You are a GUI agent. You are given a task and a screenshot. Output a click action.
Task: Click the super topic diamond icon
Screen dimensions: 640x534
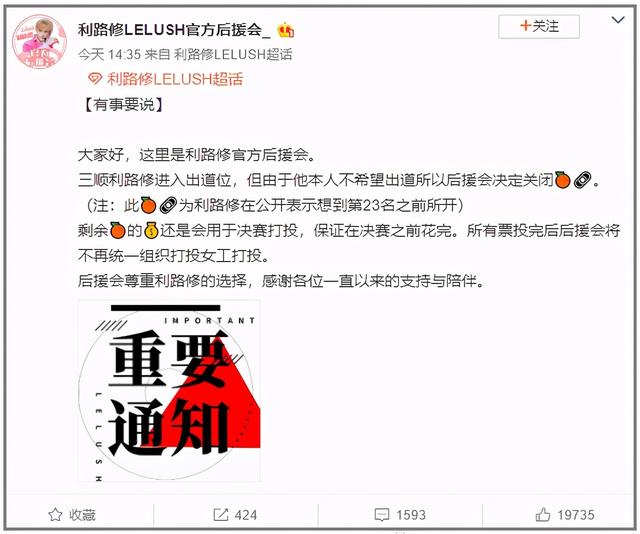[x=95, y=78]
